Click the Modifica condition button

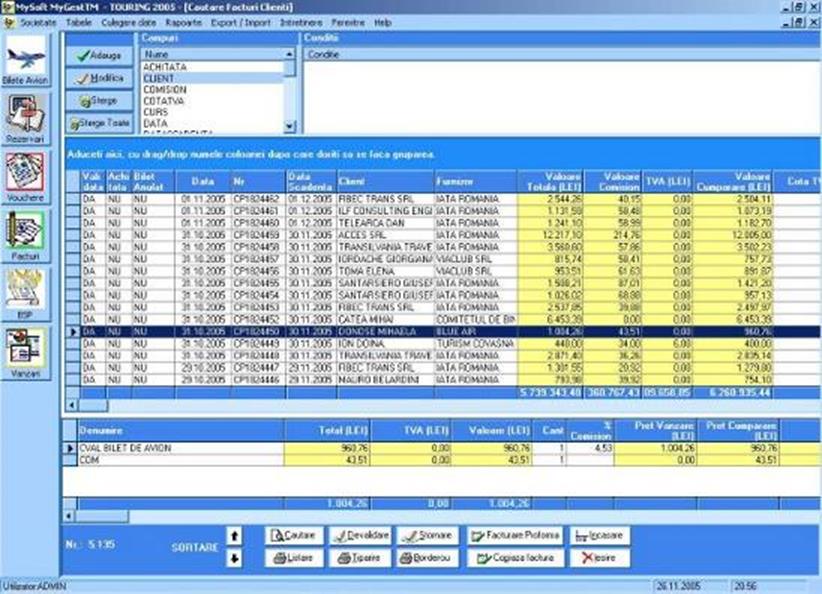(x=99, y=78)
